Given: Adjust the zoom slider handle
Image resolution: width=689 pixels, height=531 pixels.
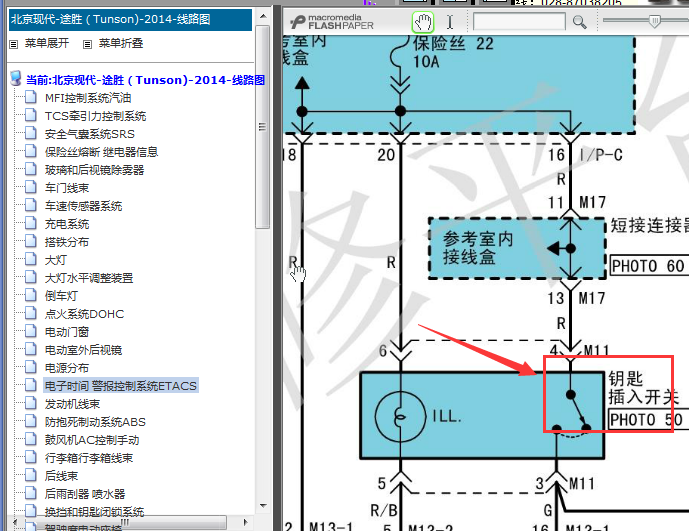Looking at the screenshot, I should point(654,21).
